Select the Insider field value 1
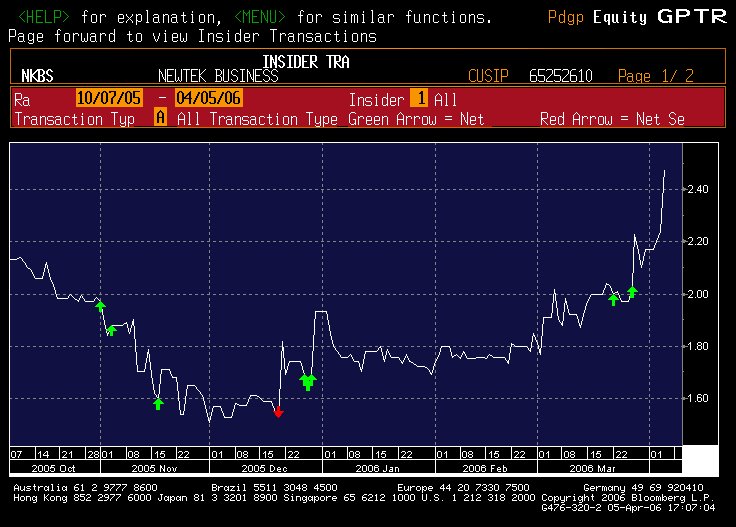 (x=419, y=98)
